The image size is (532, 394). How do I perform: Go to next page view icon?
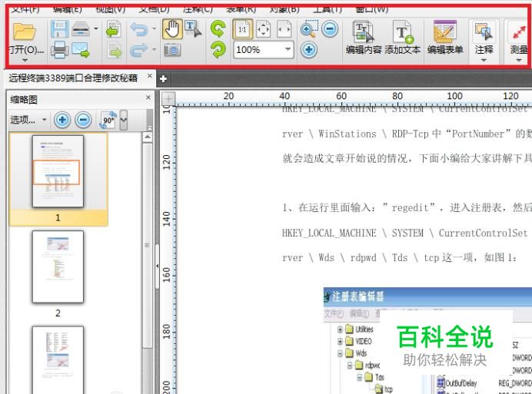tap(115, 50)
